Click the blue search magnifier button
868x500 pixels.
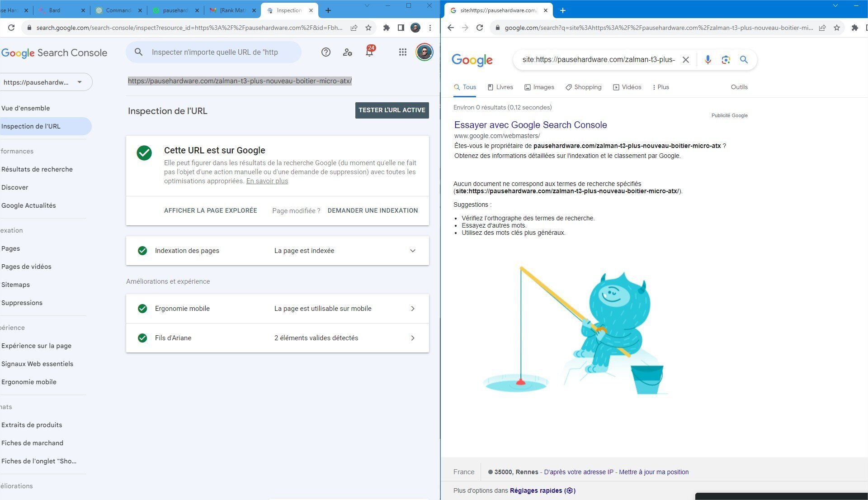[x=744, y=60]
